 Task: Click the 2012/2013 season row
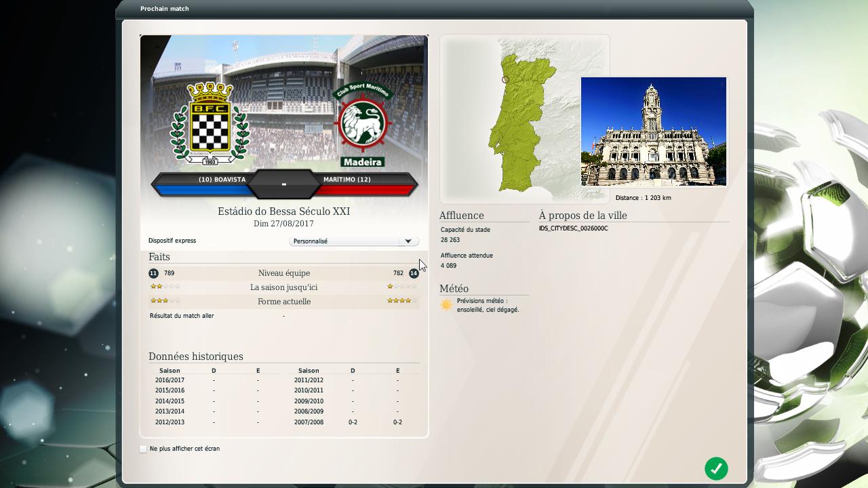214,422
